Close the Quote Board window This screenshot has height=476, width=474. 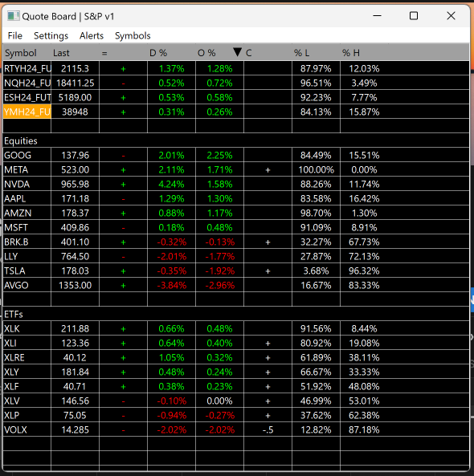tap(451, 16)
